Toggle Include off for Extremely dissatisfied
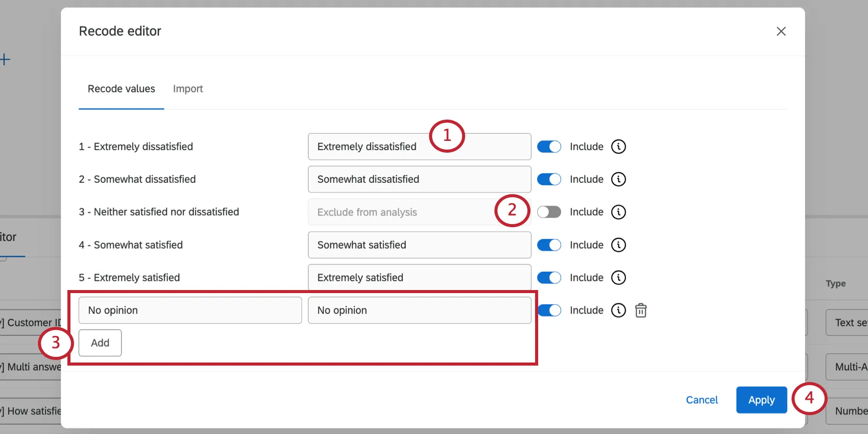The width and height of the screenshot is (868, 434). [x=549, y=147]
